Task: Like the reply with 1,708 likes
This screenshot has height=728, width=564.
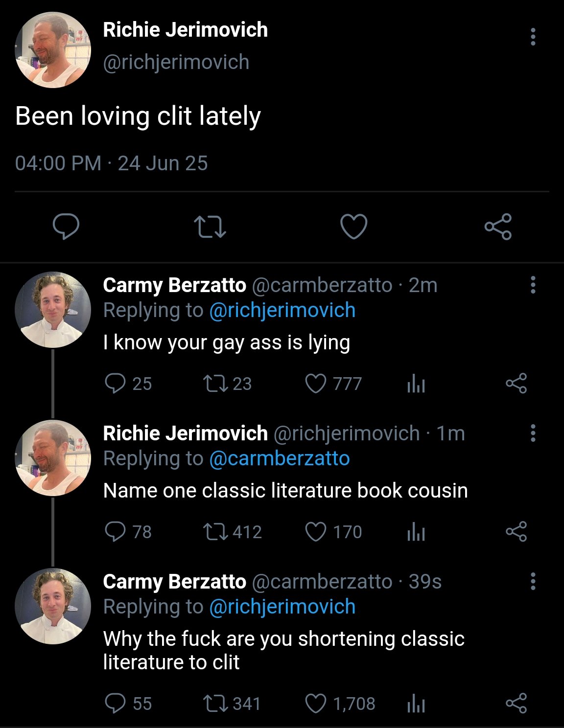Action: (x=316, y=704)
